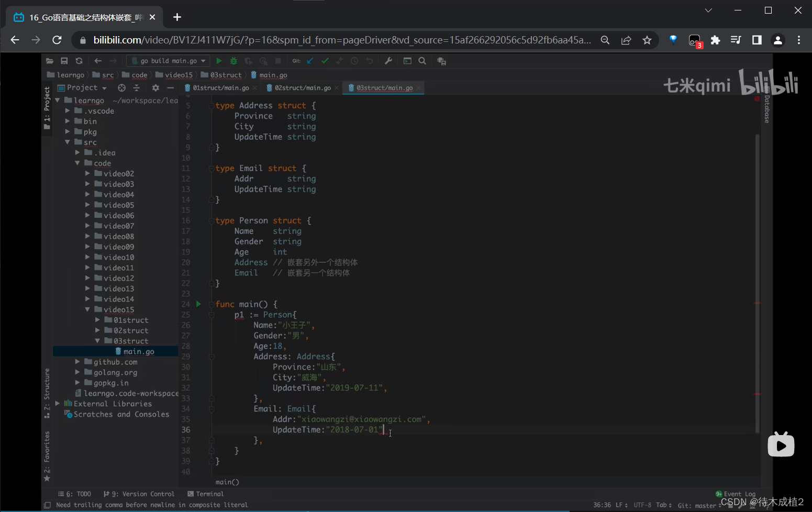Open Settings via the wrench icon

click(388, 61)
